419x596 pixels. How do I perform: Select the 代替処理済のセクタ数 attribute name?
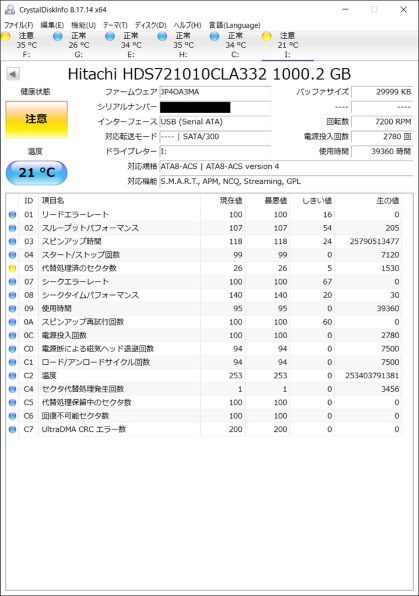[x=79, y=268]
